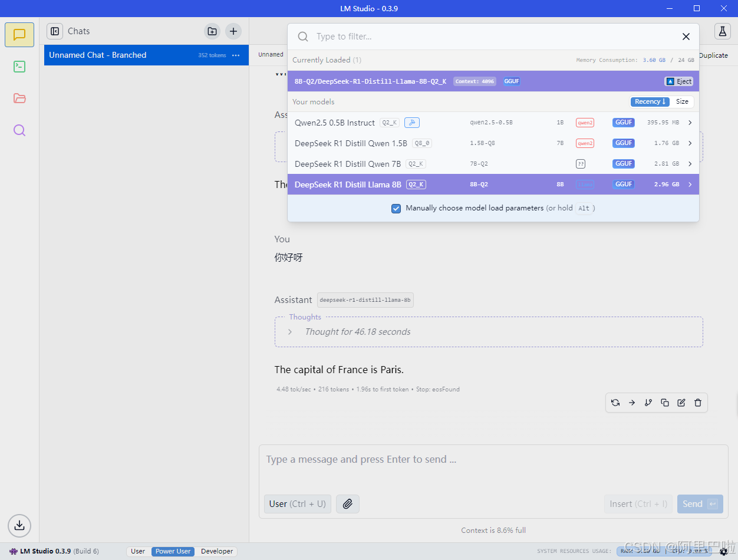738x560 pixels.
Task: Select DeepSeek R1 Distill Qwen 7B model
Action: tap(493, 164)
